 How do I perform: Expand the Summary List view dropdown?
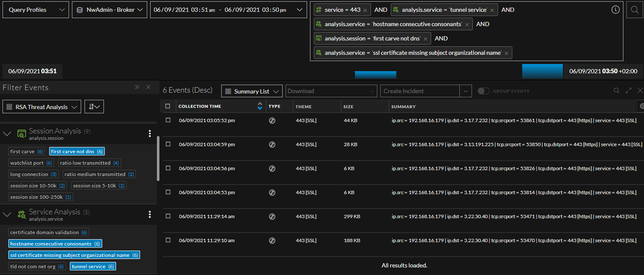pos(252,91)
